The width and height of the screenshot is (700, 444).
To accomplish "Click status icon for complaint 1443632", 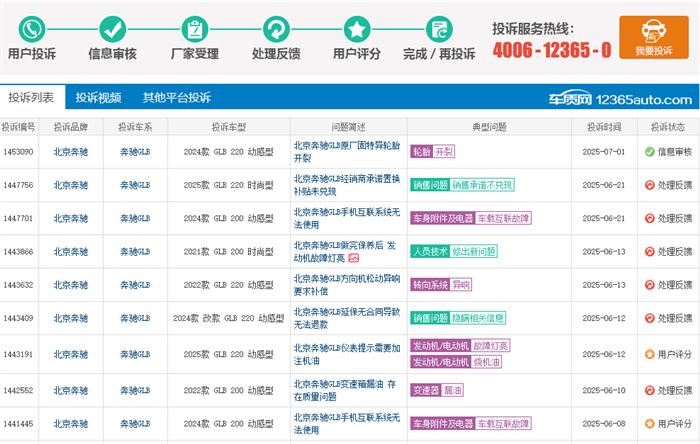I will click(650, 285).
